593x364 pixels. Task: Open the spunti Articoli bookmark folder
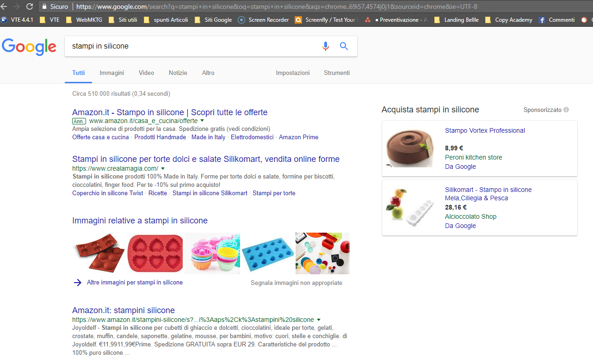pos(166,20)
